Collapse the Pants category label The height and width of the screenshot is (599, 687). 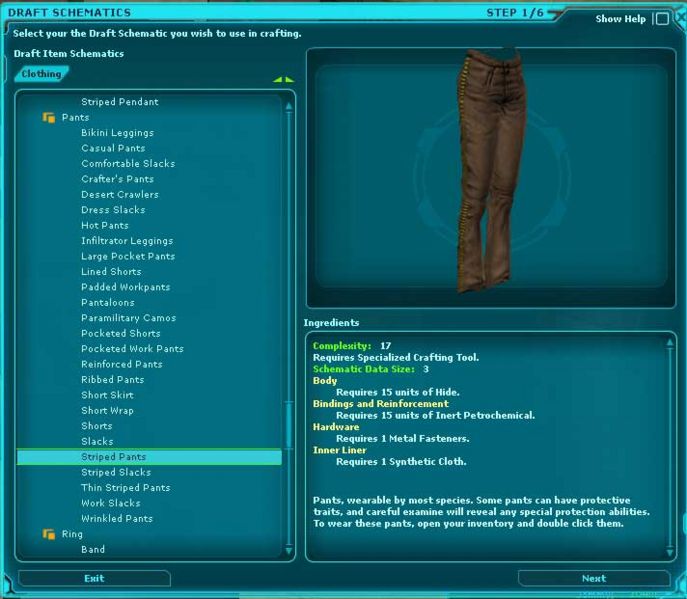coord(75,118)
